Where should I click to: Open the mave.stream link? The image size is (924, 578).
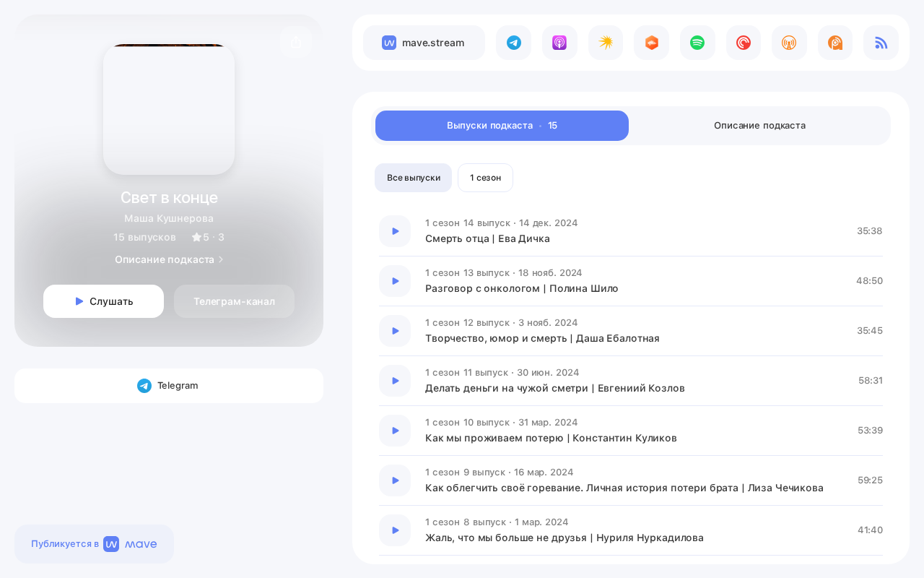[424, 43]
